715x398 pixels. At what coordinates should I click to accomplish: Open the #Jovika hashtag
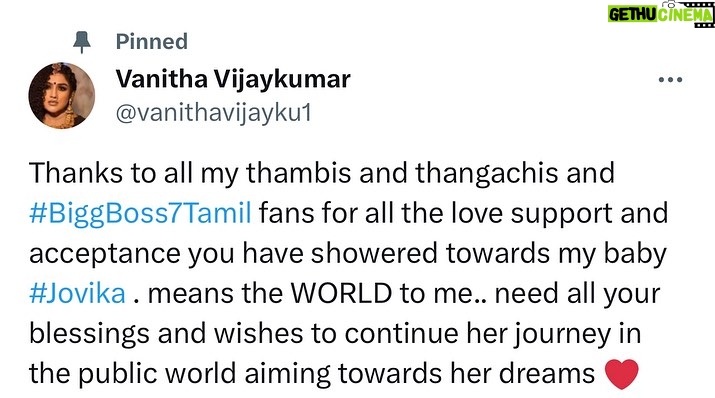(x=78, y=294)
